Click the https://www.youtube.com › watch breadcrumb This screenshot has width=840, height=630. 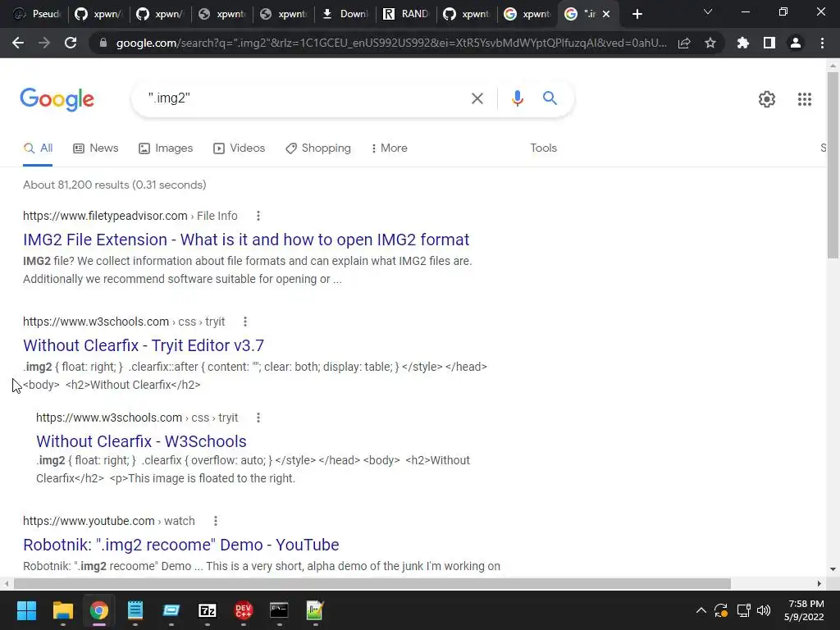coord(109,521)
